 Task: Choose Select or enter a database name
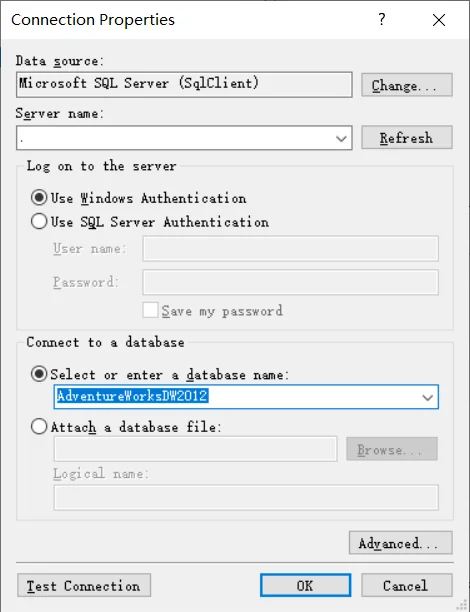(x=39, y=374)
